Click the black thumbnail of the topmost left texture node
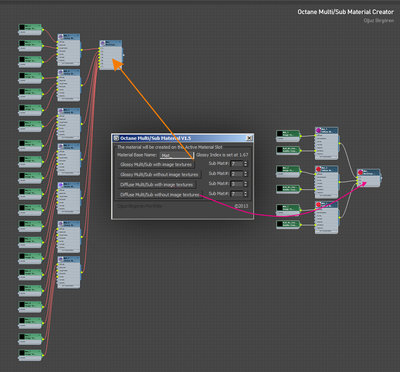The image size is (400, 372). click(x=22, y=27)
